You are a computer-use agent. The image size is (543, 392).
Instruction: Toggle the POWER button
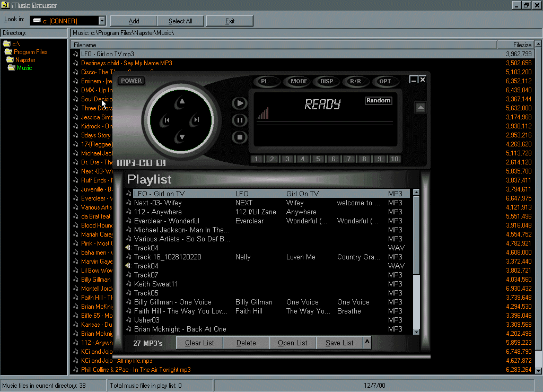(x=132, y=81)
